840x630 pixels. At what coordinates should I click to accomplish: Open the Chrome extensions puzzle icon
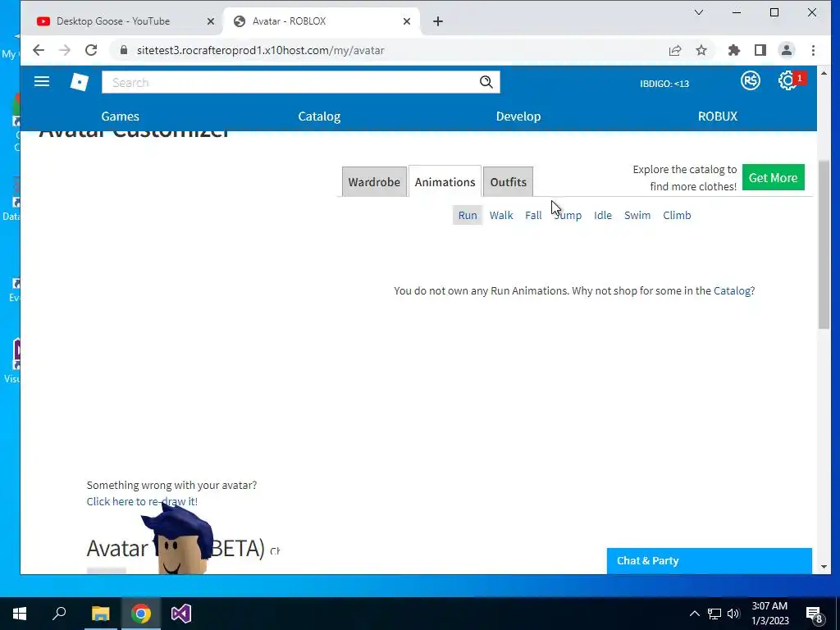(734, 50)
